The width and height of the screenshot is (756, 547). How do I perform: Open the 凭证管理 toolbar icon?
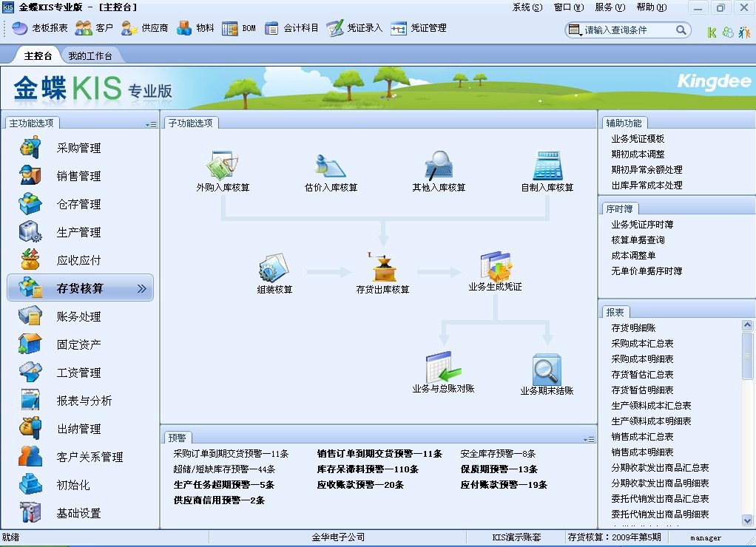(x=419, y=28)
